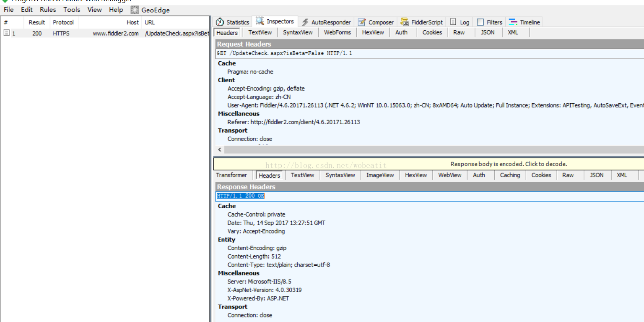Open the WebForms tab
Screen dimensions: 644x322
tap(338, 32)
